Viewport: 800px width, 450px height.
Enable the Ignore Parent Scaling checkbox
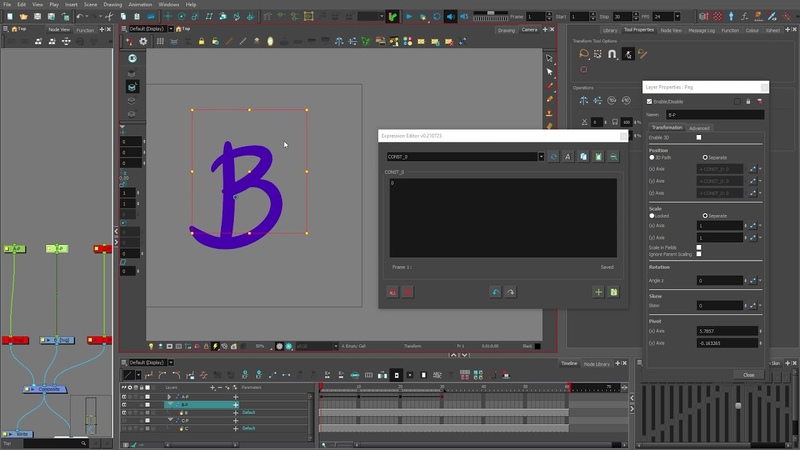(699, 254)
